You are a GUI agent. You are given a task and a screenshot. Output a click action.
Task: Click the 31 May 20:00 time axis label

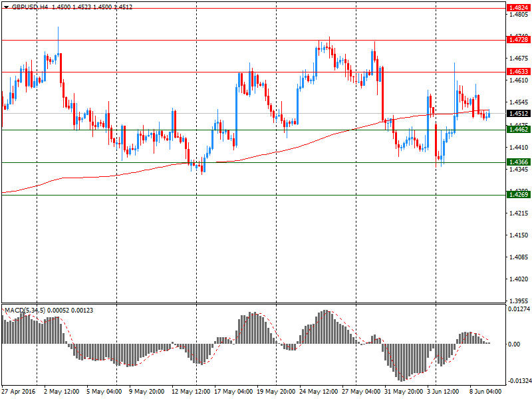click(402, 392)
